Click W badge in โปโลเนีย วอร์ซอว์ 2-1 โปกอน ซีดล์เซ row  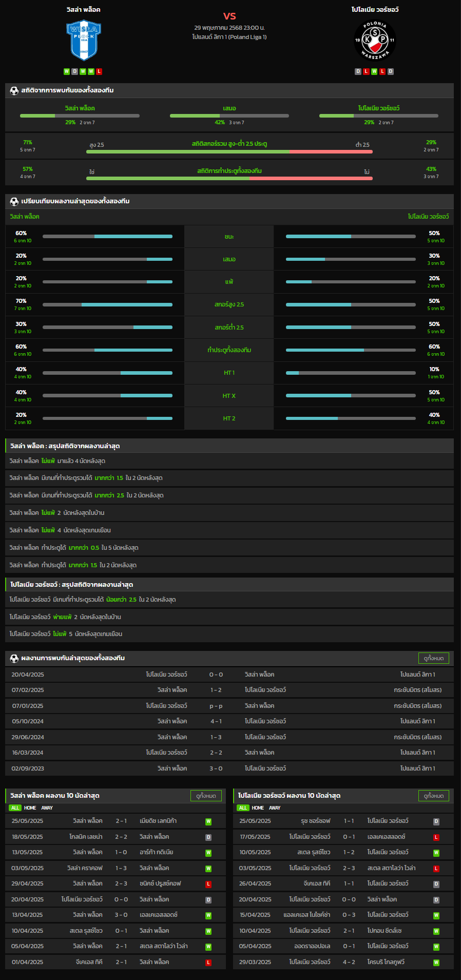[436, 931]
